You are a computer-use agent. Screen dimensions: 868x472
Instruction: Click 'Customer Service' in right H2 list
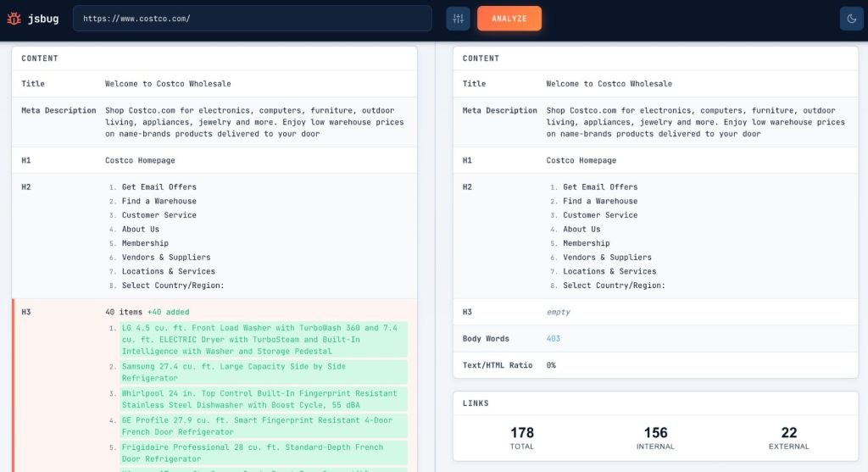tap(600, 214)
